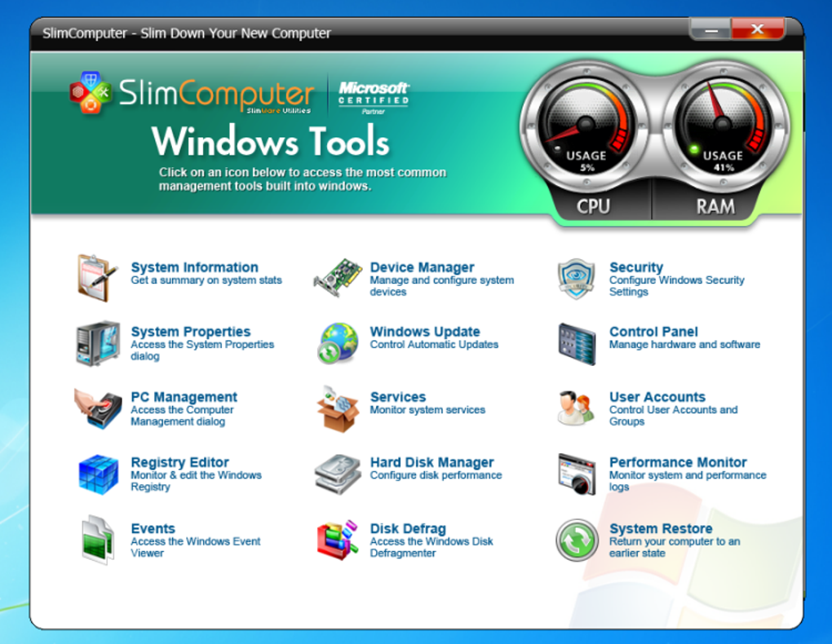The image size is (832, 644).
Task: Click the "Manage hardware and software" description
Action: (684, 344)
